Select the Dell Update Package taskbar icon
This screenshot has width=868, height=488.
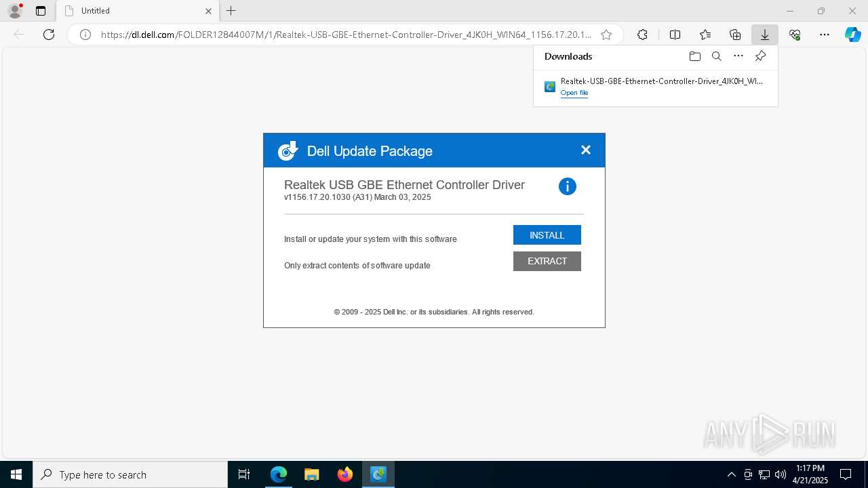tap(378, 474)
